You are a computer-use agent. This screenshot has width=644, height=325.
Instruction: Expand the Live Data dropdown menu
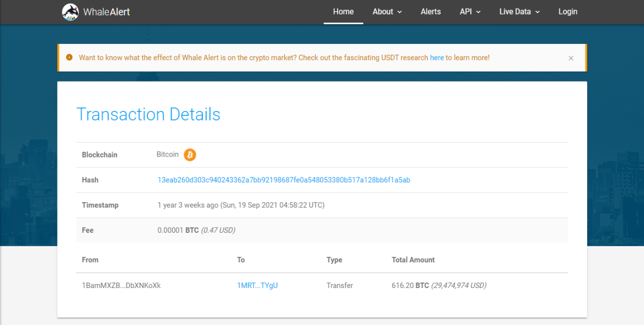point(519,12)
